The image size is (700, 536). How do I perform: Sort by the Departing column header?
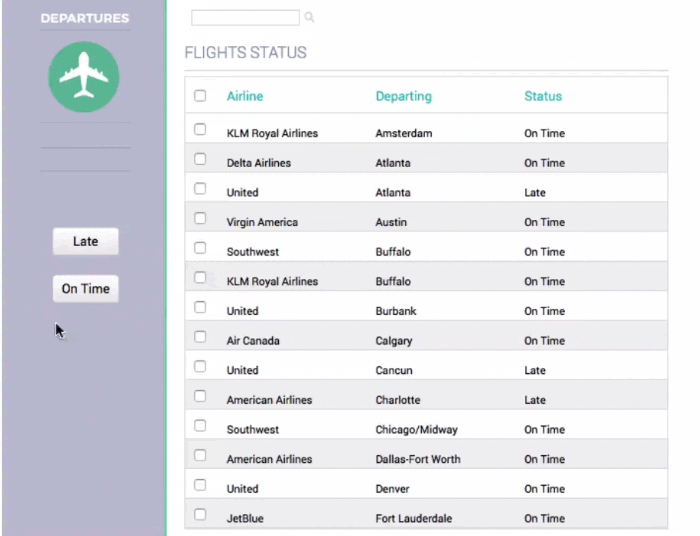tap(404, 96)
